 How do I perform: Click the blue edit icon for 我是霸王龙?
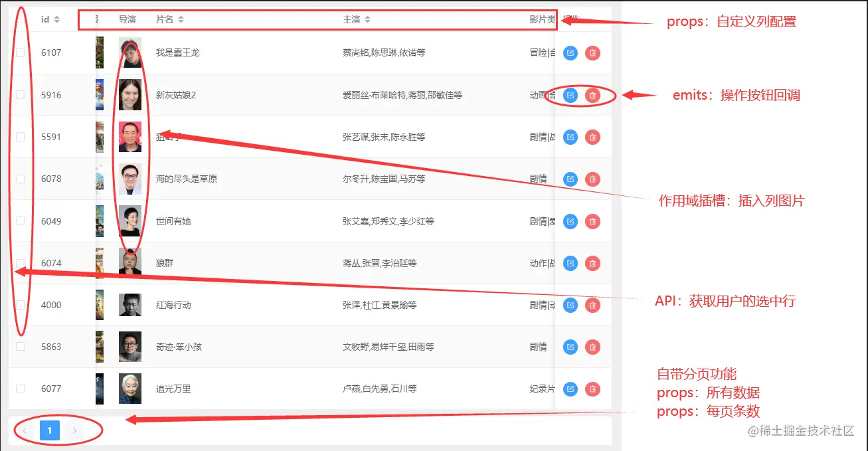coord(570,53)
